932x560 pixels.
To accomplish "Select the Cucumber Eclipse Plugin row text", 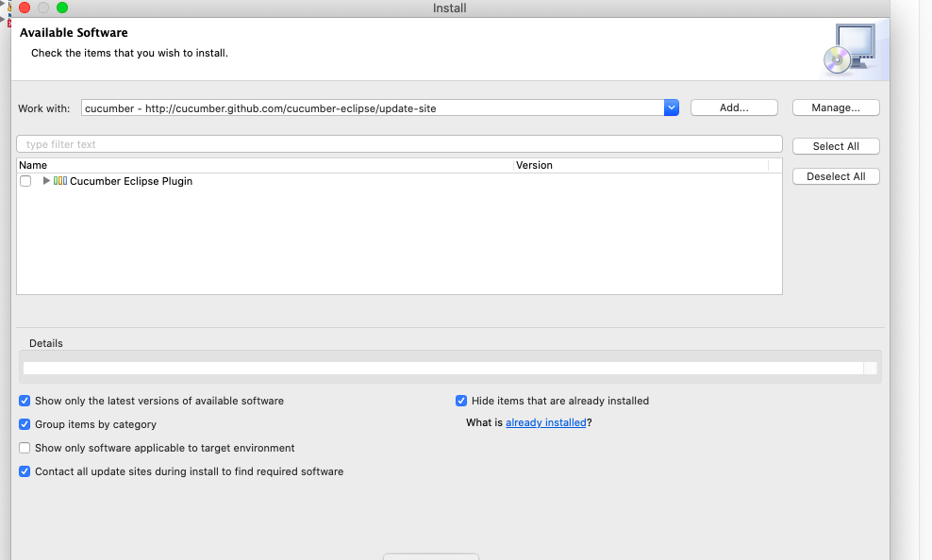I will (x=131, y=181).
